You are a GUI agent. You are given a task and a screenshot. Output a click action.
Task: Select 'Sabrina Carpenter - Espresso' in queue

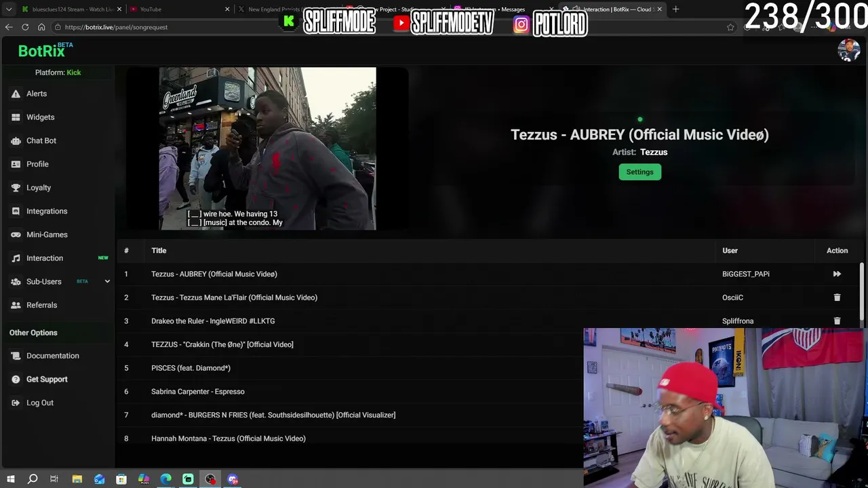click(x=198, y=391)
